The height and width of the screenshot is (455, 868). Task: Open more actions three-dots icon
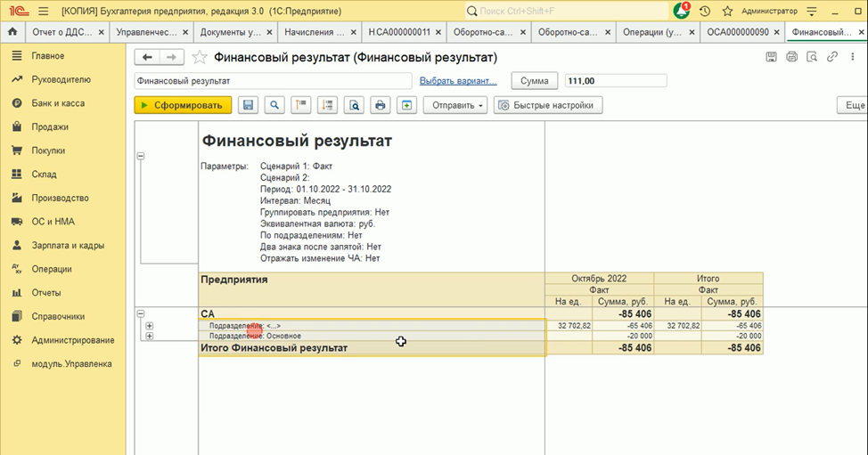pos(853,56)
